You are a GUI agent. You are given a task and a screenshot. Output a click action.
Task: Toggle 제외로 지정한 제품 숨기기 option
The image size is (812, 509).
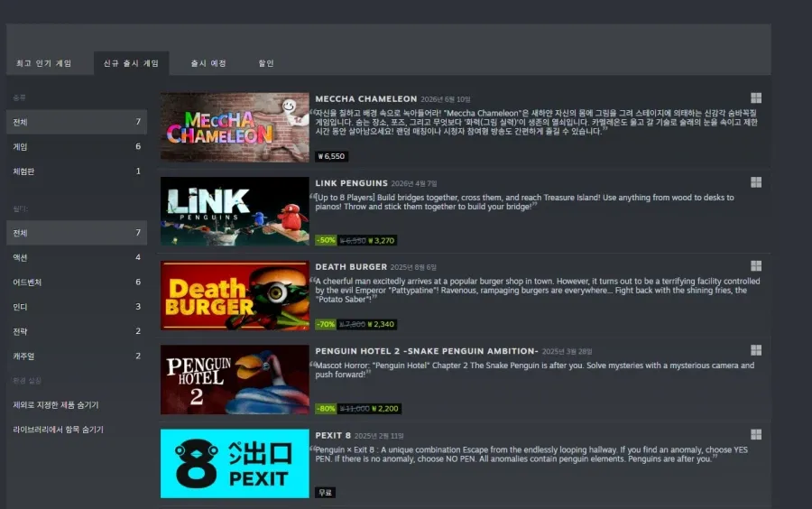click(x=55, y=405)
